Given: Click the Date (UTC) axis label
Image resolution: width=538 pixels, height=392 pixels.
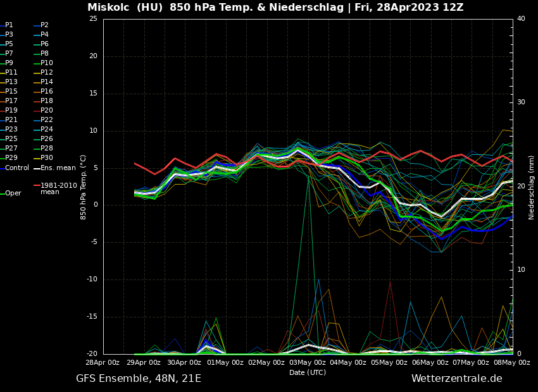Looking at the screenshot, I should pyautogui.click(x=308, y=372).
